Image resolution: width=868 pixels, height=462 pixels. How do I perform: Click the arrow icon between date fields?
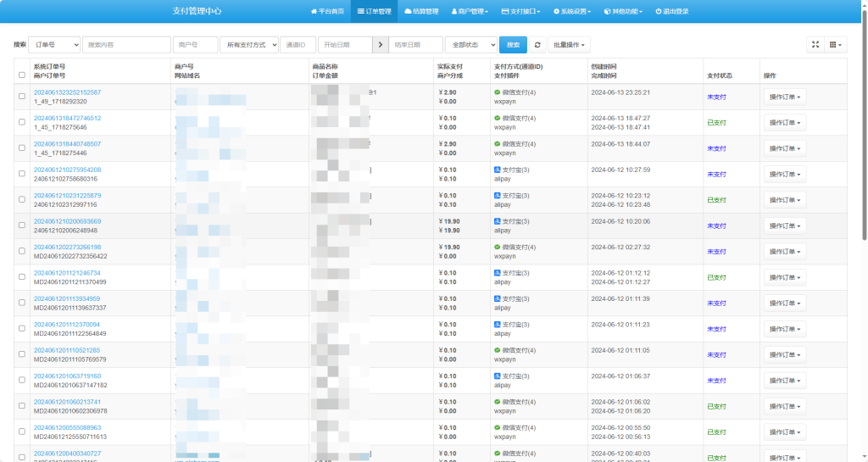click(381, 45)
